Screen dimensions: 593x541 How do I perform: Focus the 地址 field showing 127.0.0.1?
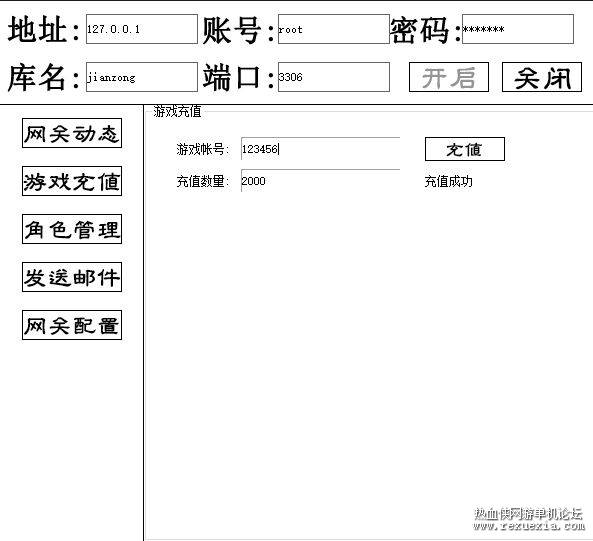pyautogui.click(x=142, y=29)
